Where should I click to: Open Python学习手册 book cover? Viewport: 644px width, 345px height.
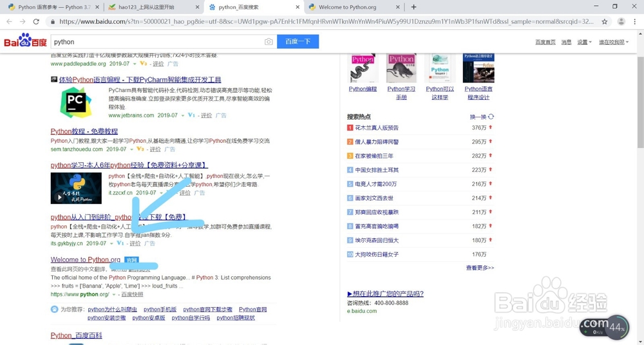[x=401, y=68]
